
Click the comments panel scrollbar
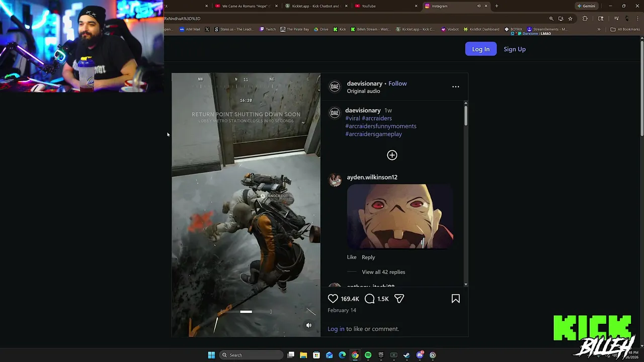click(466, 116)
